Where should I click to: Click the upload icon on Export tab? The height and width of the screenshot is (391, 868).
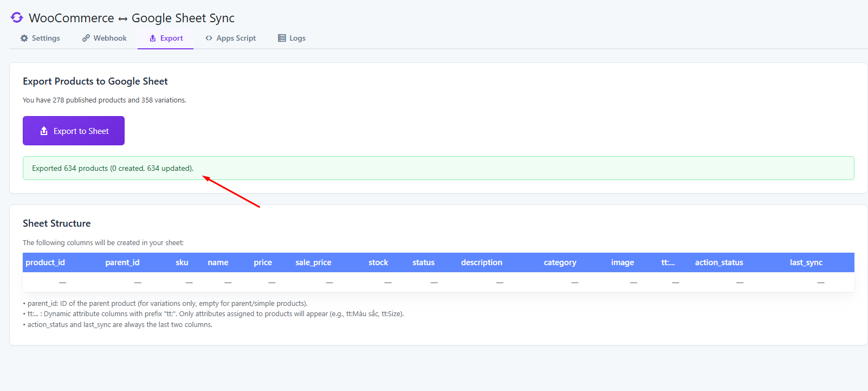[x=153, y=39]
